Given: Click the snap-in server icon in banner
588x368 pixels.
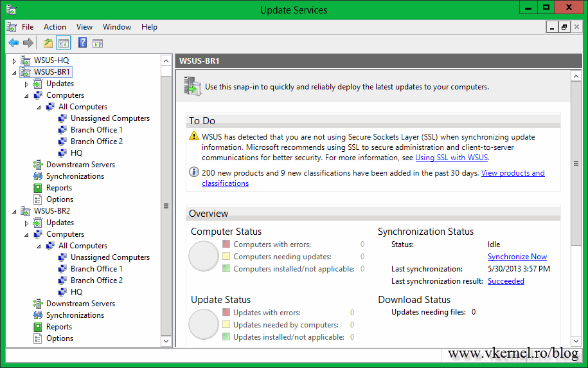Looking at the screenshot, I should point(192,86).
